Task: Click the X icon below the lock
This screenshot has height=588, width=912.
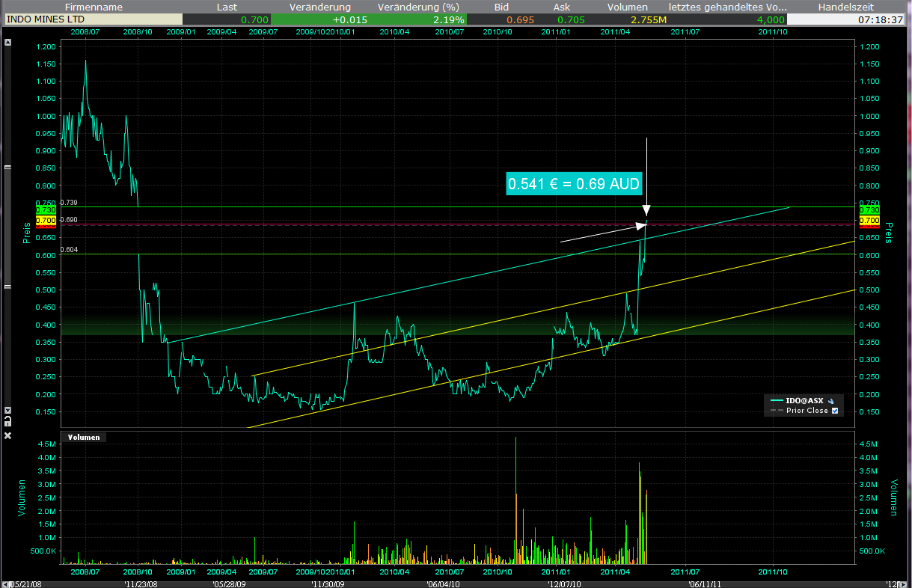Action: (x=7, y=435)
